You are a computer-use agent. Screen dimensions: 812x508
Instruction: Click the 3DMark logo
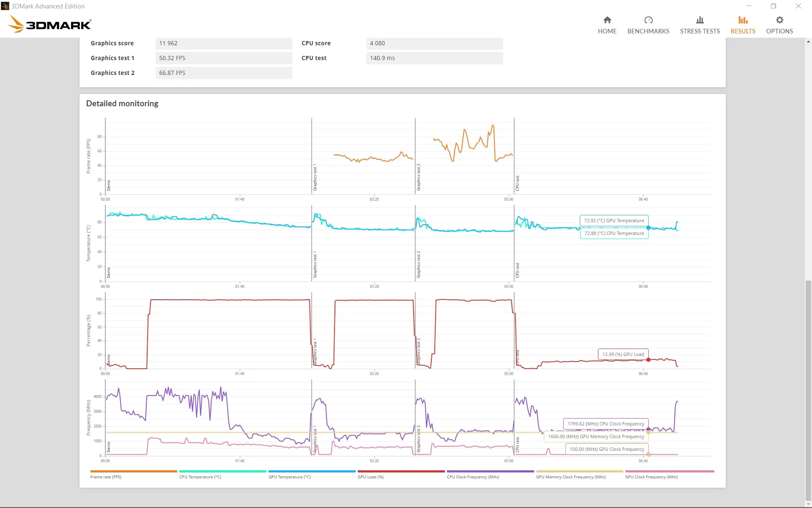point(49,24)
